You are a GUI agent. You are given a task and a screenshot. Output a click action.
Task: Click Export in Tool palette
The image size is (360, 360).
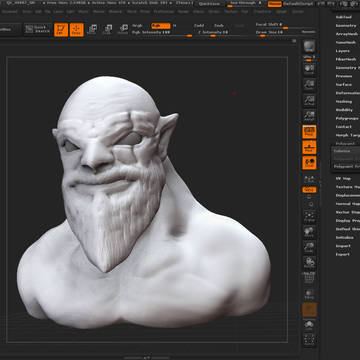click(343, 254)
